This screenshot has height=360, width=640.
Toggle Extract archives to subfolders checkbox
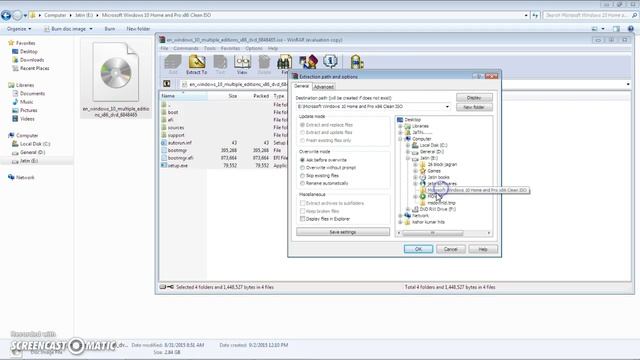[x=302, y=203]
